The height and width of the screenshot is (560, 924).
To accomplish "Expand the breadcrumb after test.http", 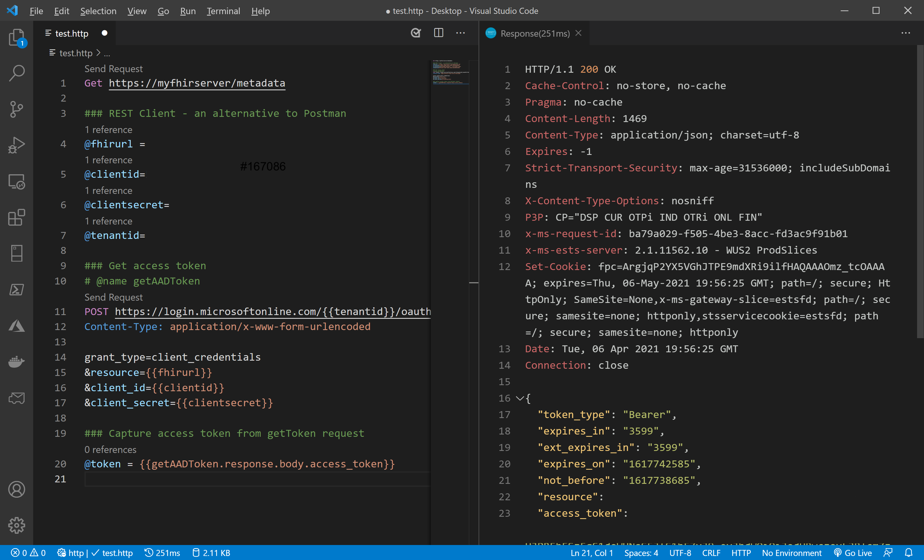I will coord(107,53).
